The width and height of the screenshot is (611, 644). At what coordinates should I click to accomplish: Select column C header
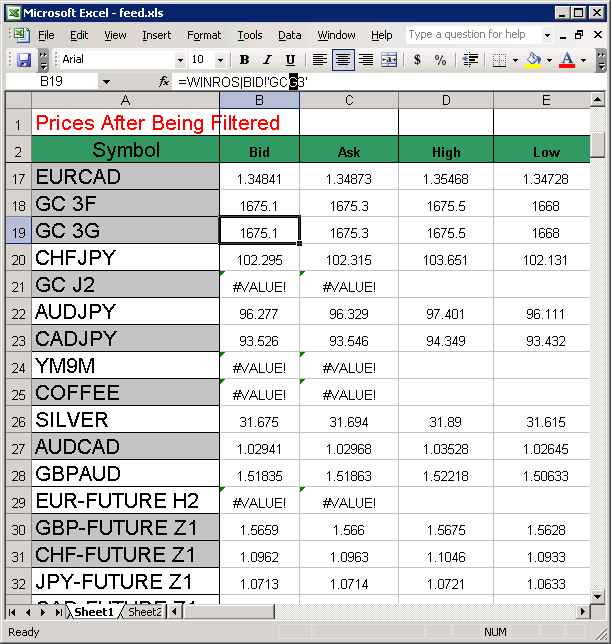pyautogui.click(x=349, y=100)
